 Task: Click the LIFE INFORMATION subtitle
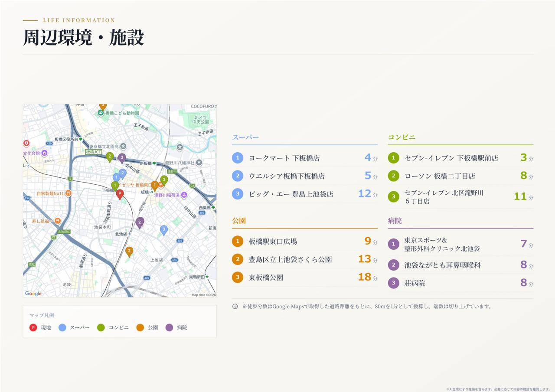coord(79,20)
